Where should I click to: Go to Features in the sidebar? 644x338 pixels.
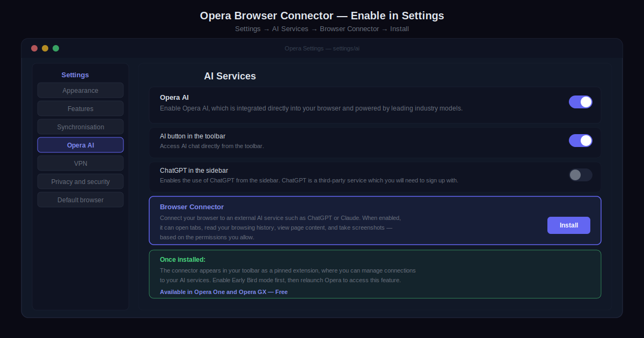(x=80, y=108)
